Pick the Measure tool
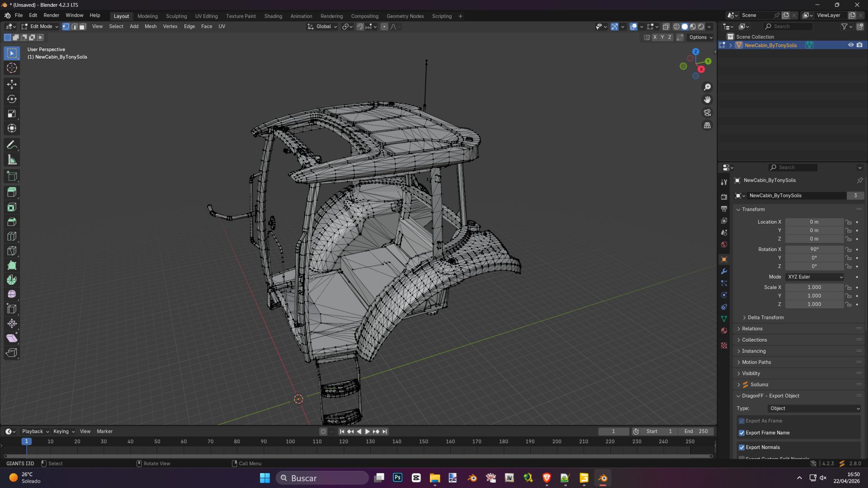Screen dimensions: 868x488 point(12,160)
